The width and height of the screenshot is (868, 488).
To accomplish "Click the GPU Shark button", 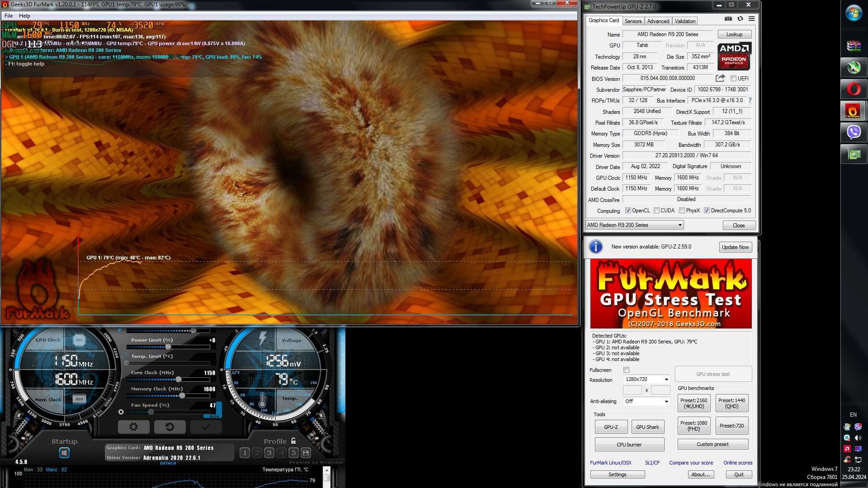I will point(647,427).
